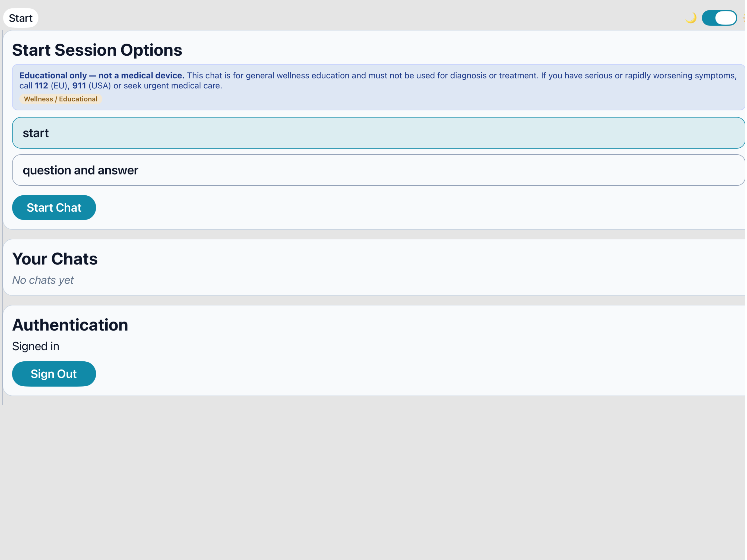Collapse the Start Session Options section heading
The height and width of the screenshot is (560, 747).
[97, 50]
